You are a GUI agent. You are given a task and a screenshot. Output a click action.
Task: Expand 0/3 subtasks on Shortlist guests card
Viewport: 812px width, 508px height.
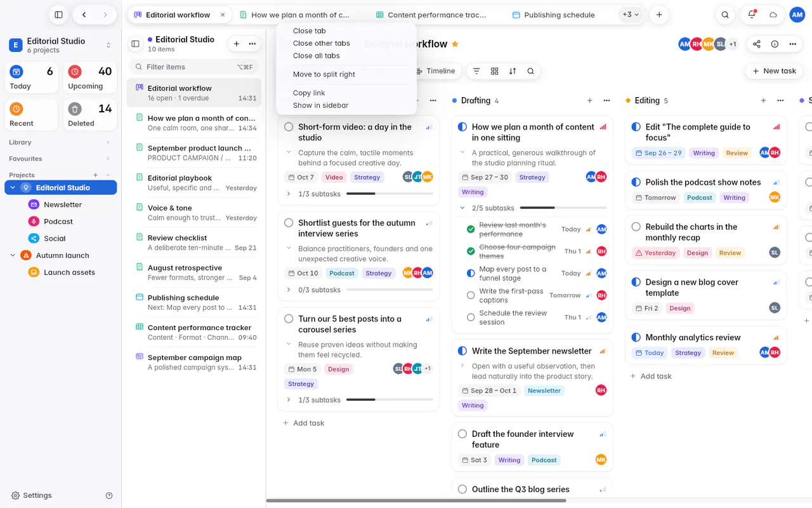(289, 290)
